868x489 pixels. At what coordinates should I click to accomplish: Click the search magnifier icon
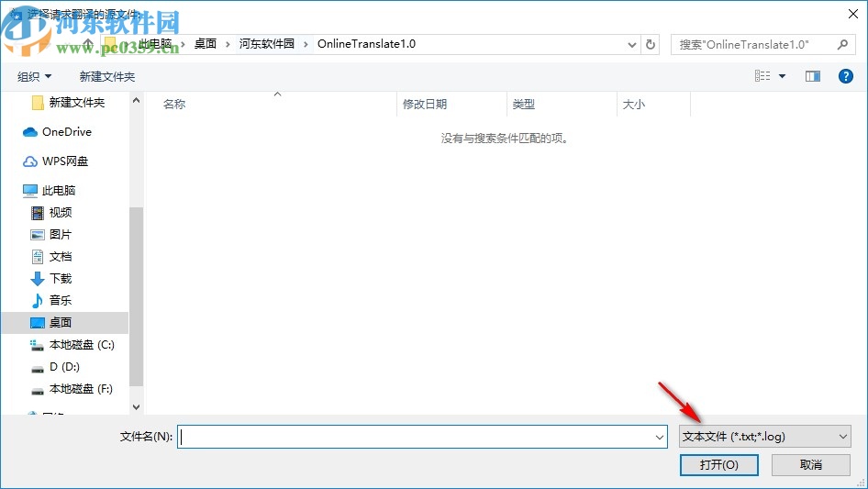click(842, 44)
